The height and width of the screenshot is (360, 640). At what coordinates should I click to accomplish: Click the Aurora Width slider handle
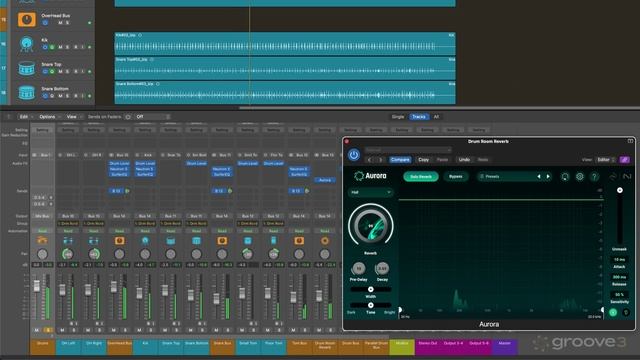click(371, 289)
